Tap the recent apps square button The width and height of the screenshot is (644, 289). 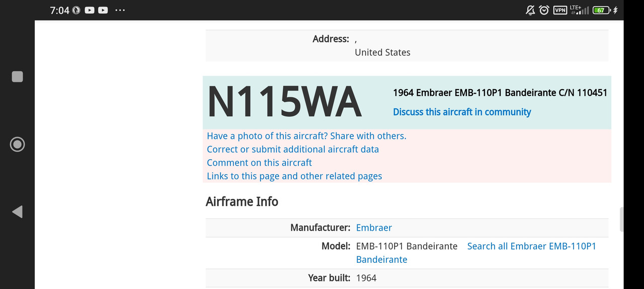18,77
